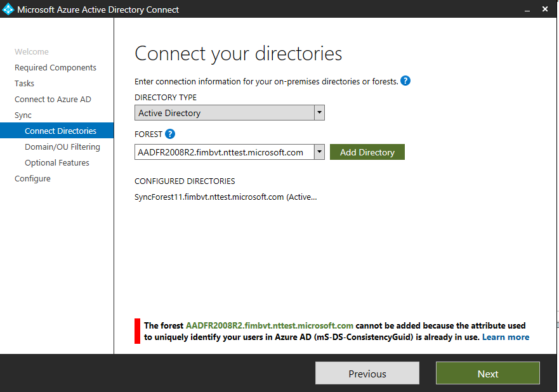Select the Sync section
The height and width of the screenshot is (392, 559).
(x=23, y=115)
